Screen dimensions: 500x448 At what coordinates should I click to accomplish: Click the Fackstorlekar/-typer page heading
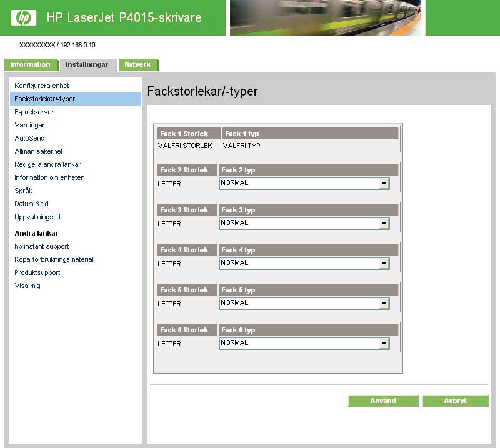click(x=202, y=91)
